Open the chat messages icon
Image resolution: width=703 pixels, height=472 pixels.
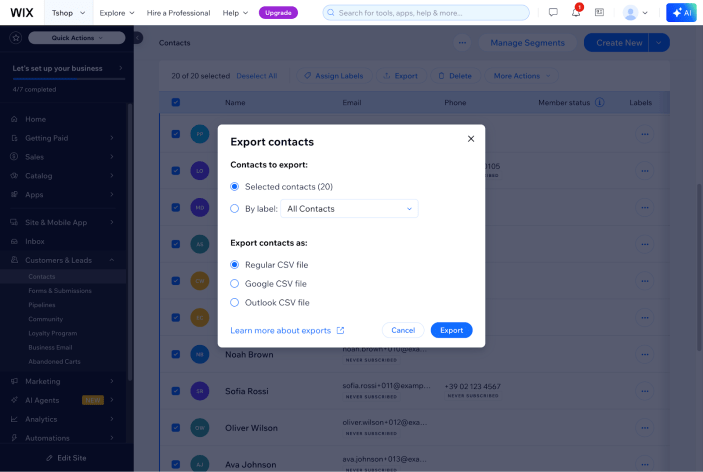point(553,13)
